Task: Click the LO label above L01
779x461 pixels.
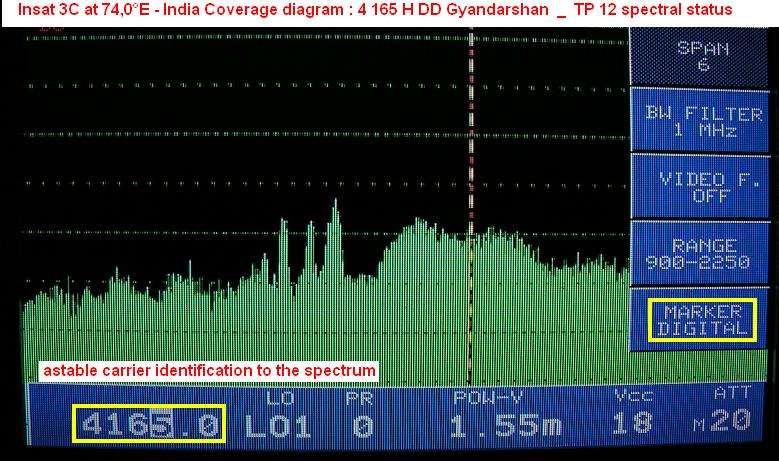Action: (x=278, y=397)
